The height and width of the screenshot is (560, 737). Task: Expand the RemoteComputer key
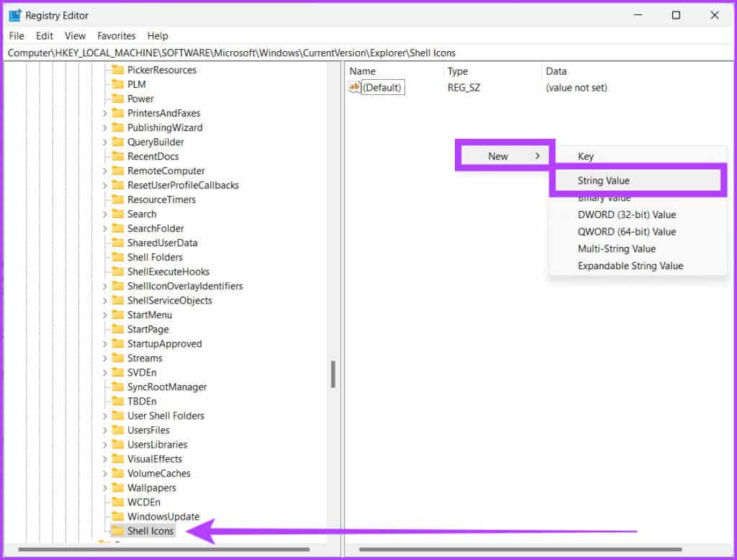click(x=105, y=171)
